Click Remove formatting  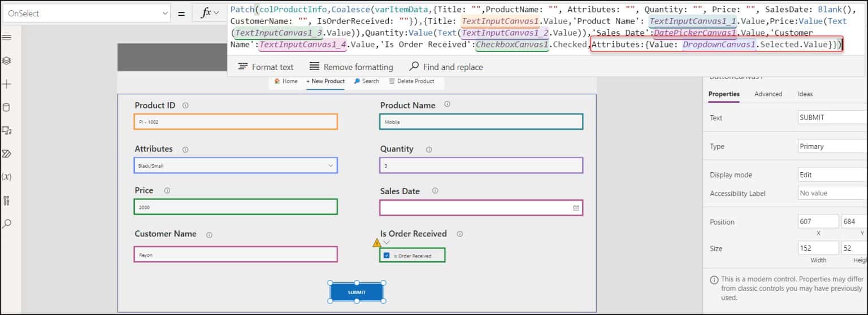point(351,67)
